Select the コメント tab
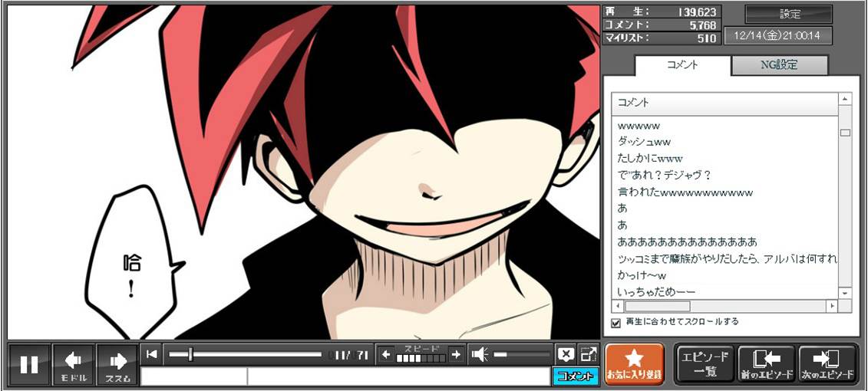The width and height of the screenshot is (868, 391). click(x=682, y=65)
